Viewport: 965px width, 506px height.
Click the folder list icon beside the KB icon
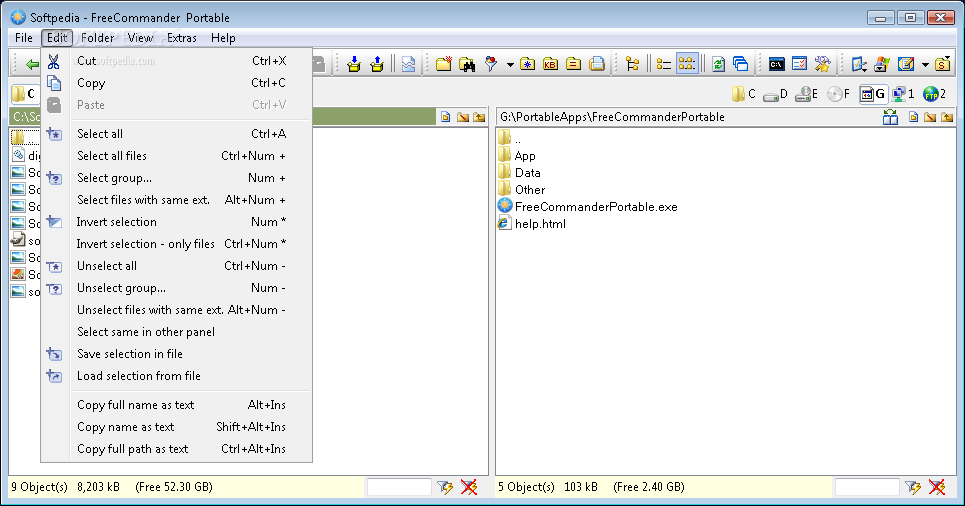tap(574, 63)
